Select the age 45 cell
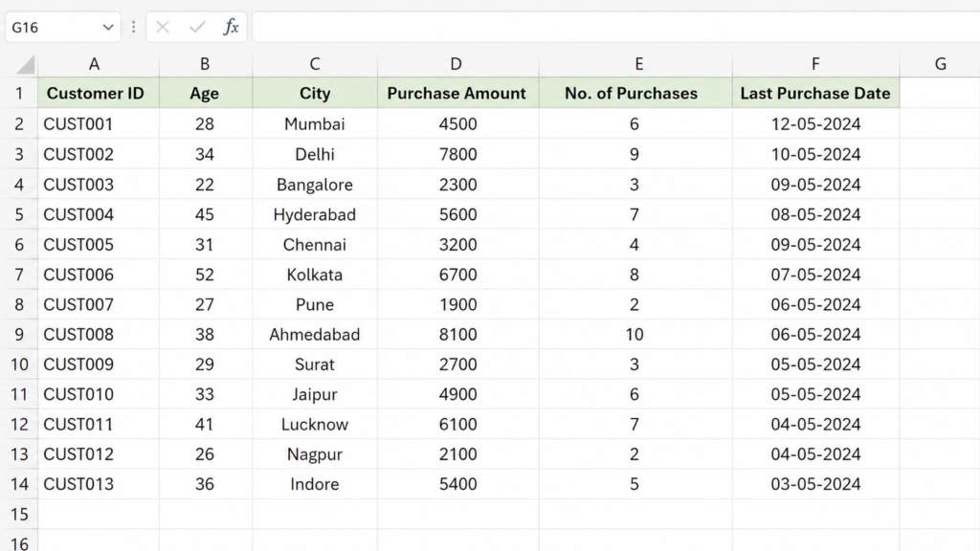Viewport: 980px width, 551px height. (x=206, y=214)
